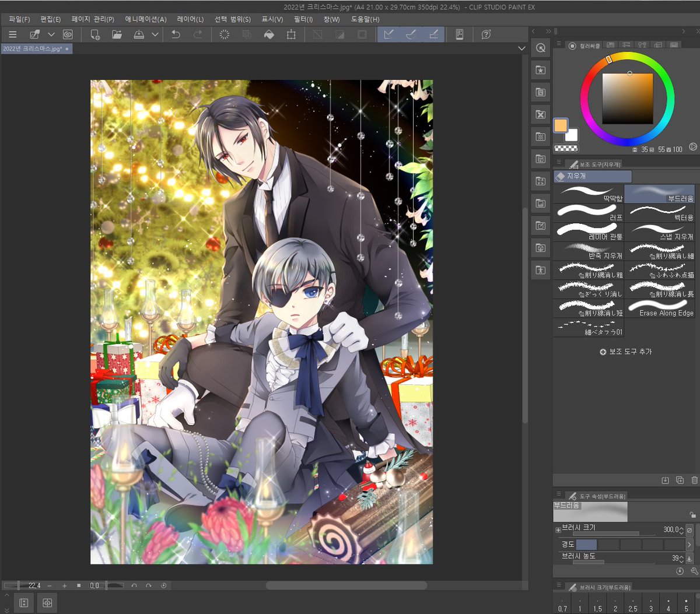Open the 파일(F) menu
The width and height of the screenshot is (700, 614).
19,19
